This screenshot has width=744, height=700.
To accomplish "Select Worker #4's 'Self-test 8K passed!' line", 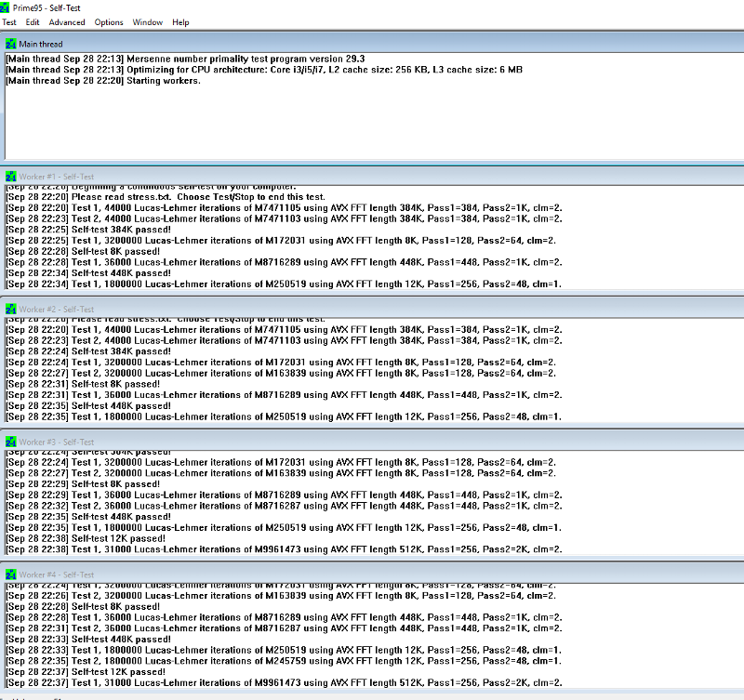I will point(83,606).
